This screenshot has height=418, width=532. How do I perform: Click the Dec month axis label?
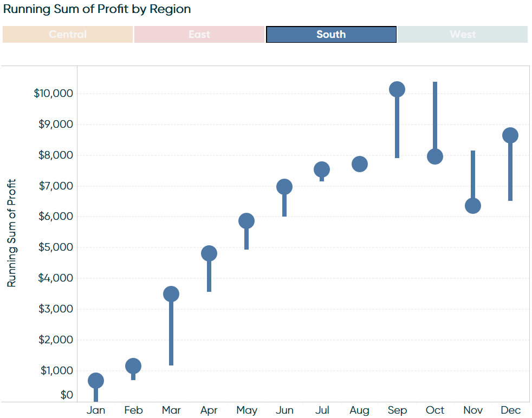[x=510, y=410]
